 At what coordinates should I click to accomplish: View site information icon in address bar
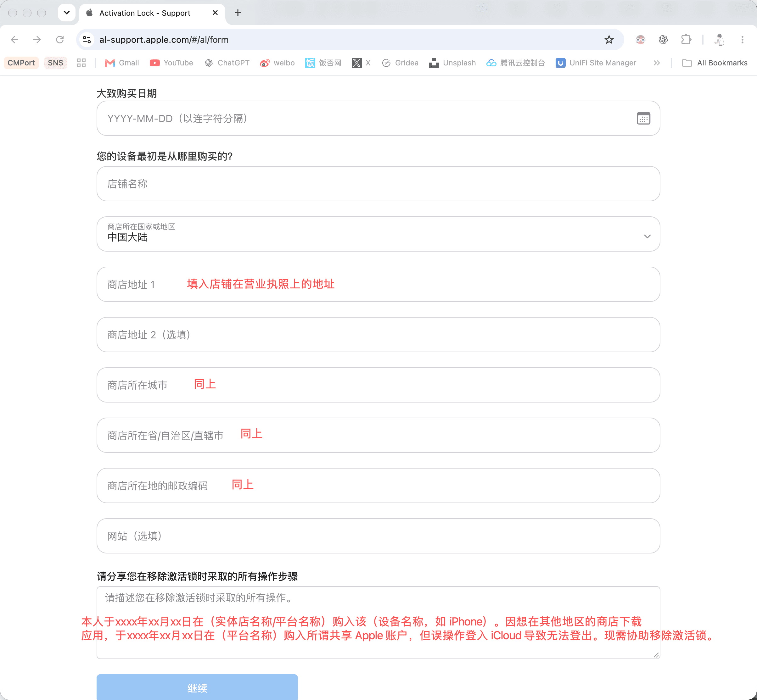click(87, 40)
